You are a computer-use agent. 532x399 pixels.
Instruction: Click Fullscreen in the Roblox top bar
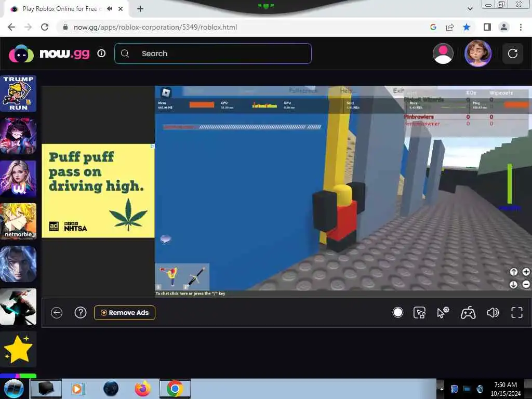click(303, 90)
